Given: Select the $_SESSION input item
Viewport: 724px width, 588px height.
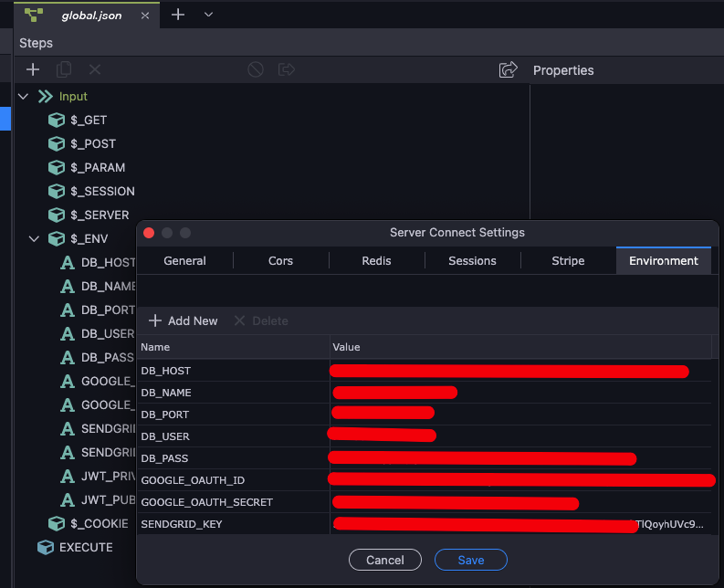Looking at the screenshot, I should [102, 191].
